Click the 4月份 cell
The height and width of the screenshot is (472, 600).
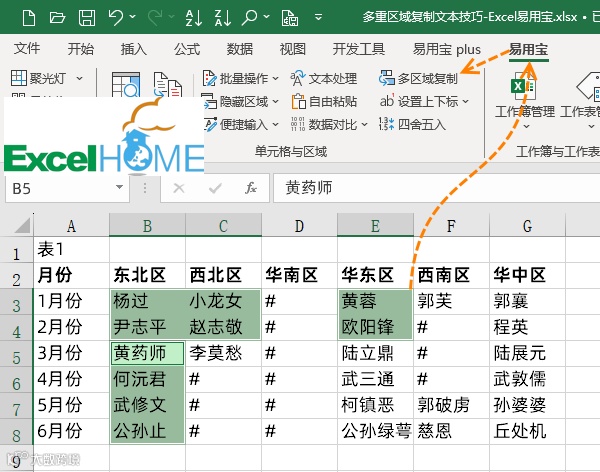[71, 379]
